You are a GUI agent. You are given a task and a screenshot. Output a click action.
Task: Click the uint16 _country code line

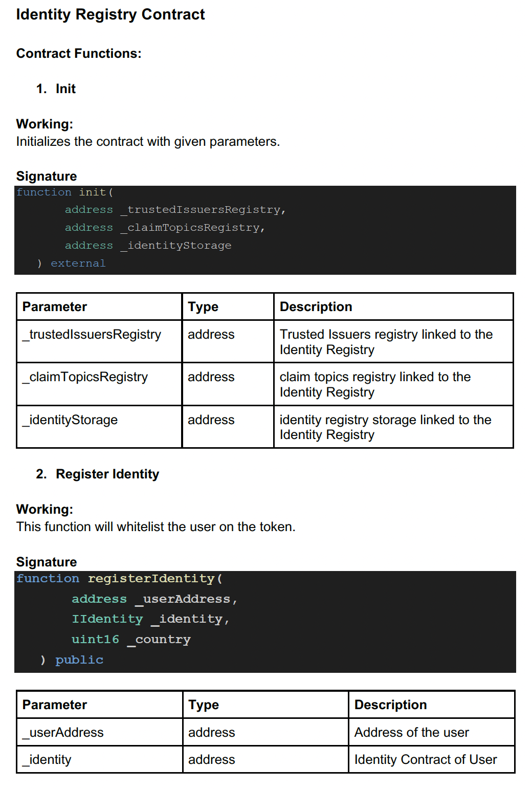[131, 640]
